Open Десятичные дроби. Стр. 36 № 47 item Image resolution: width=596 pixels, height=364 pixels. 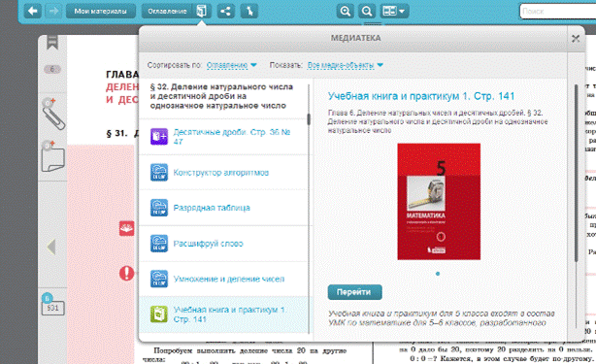point(224,137)
